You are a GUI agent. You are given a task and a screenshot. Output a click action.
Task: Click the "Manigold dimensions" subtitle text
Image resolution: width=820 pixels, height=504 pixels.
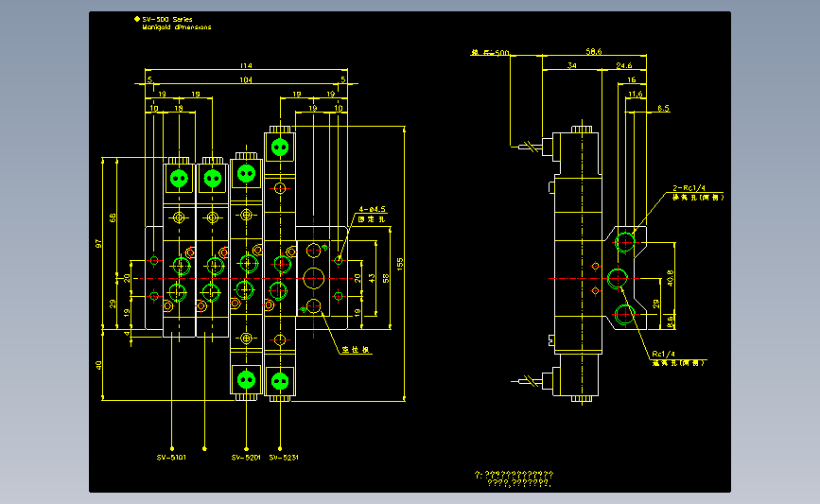tap(177, 27)
